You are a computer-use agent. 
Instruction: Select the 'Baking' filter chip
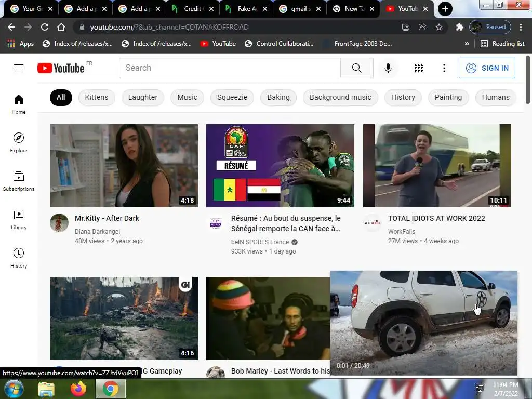[278, 97]
